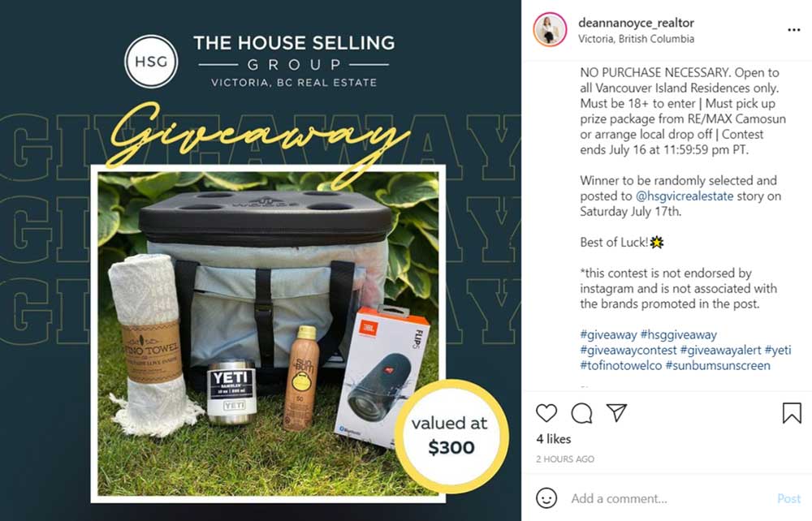812x521 pixels.
Task: Open the #giveawaycontest hashtag
Action: (628, 351)
